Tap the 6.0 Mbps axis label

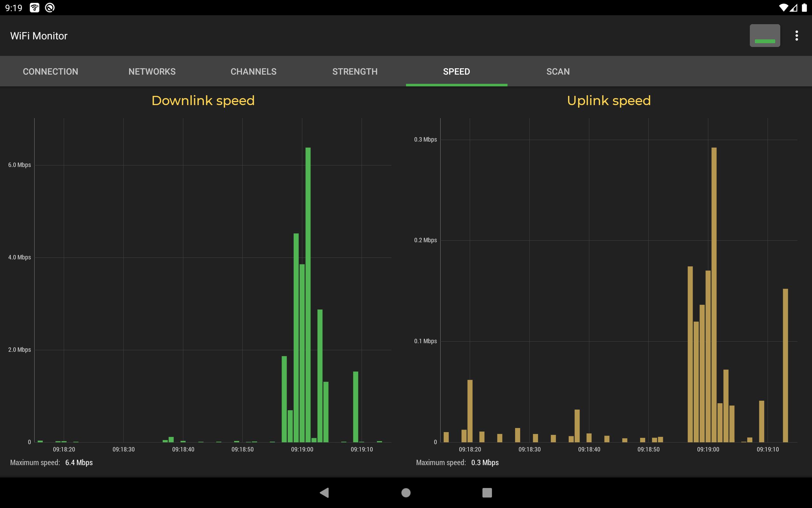tap(19, 165)
